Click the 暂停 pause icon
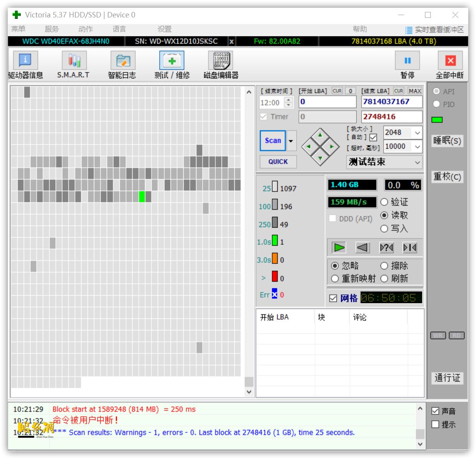 tap(407, 61)
